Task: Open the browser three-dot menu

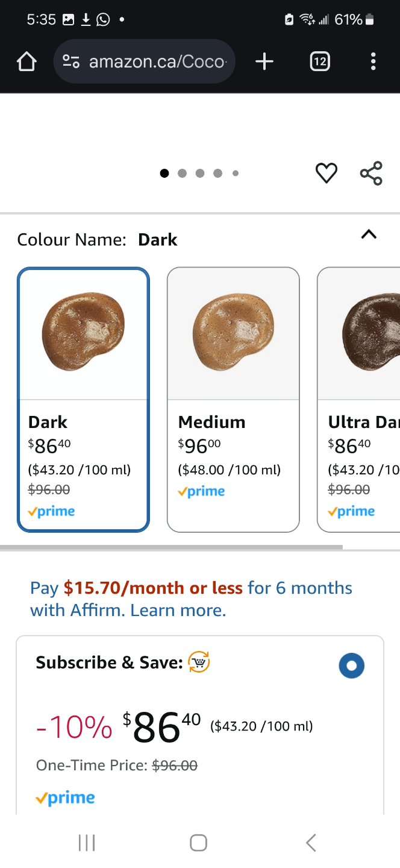Action: coord(373,61)
